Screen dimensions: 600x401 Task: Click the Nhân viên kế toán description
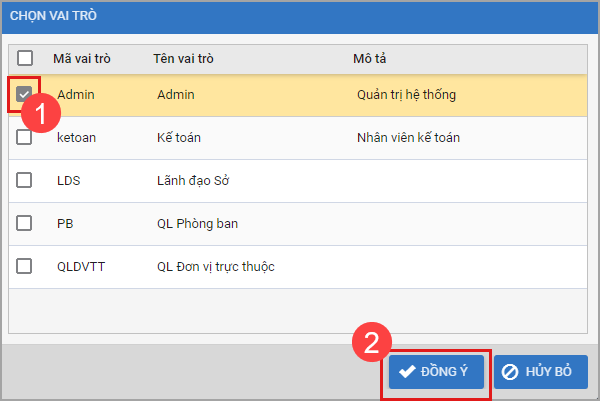click(x=408, y=138)
